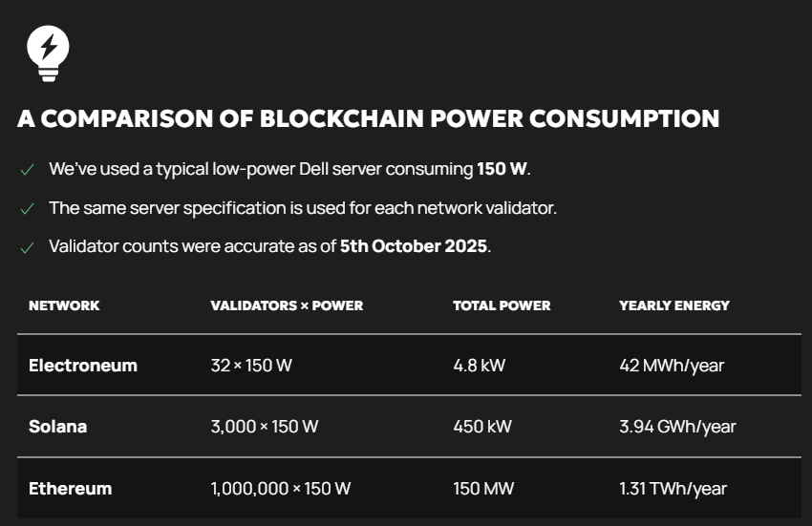Select the Electroneum network name
The width and height of the screenshot is (812, 526).
(83, 365)
